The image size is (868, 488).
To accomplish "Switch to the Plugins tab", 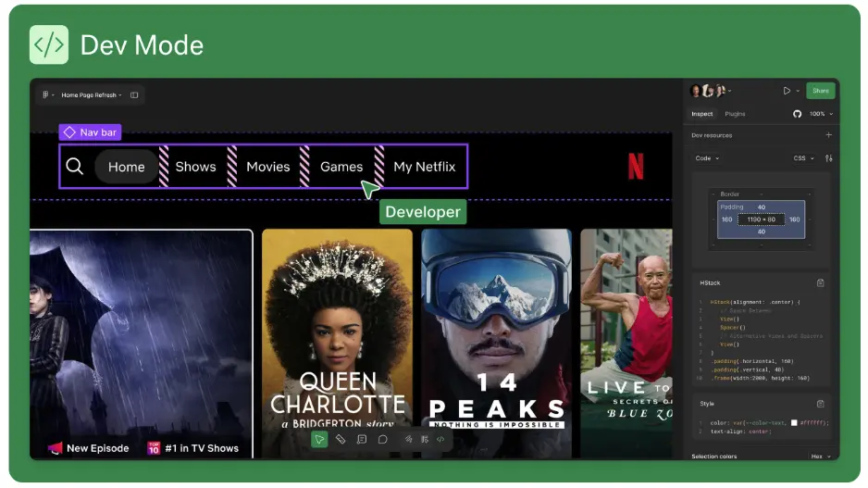I will pyautogui.click(x=735, y=114).
